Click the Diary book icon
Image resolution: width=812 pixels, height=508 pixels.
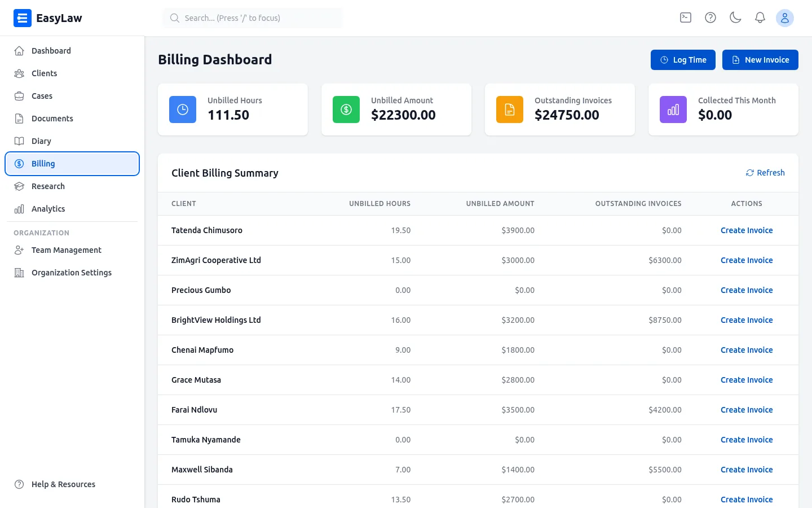click(19, 141)
